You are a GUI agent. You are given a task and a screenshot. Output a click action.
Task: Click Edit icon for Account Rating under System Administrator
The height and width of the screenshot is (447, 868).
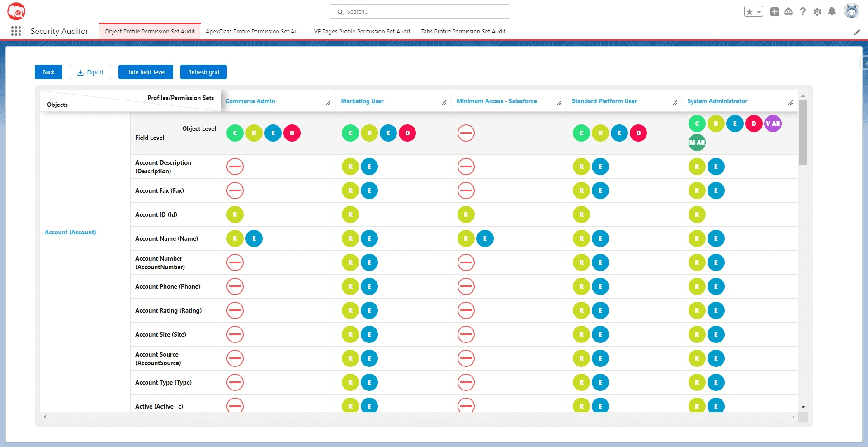pyautogui.click(x=716, y=310)
